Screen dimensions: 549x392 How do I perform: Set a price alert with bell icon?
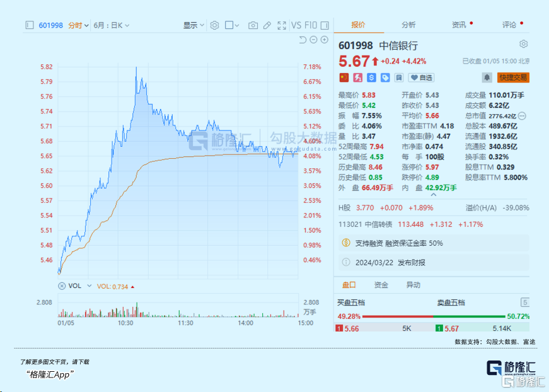487,78
